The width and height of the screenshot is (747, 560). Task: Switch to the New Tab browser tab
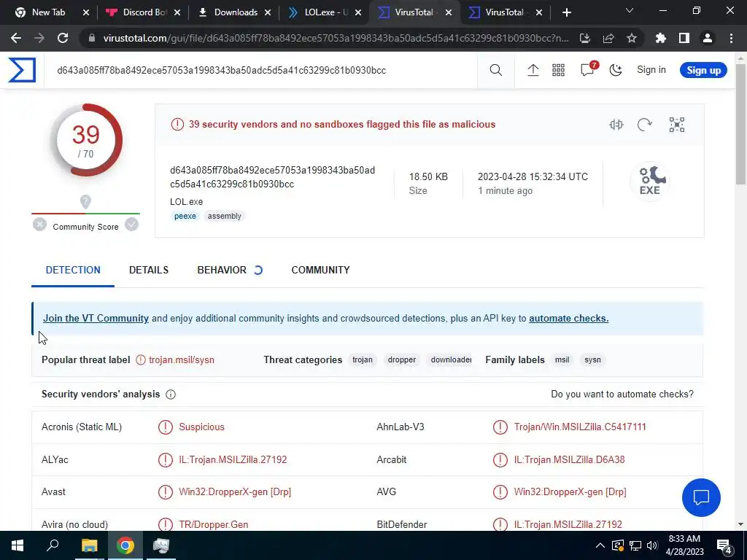coord(47,12)
